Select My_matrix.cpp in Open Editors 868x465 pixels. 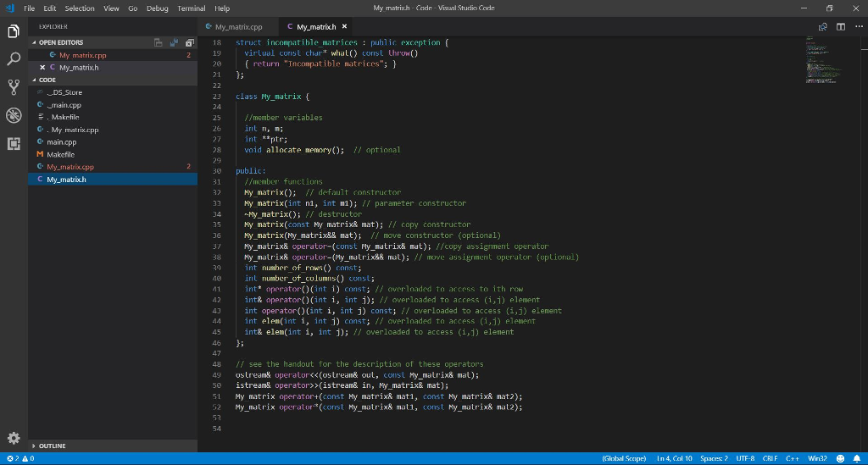click(113, 55)
